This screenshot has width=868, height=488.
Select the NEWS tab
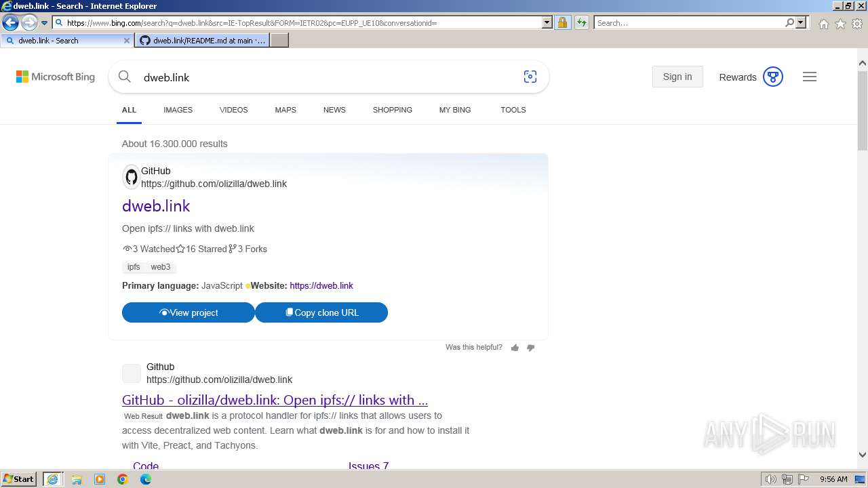[x=334, y=110]
